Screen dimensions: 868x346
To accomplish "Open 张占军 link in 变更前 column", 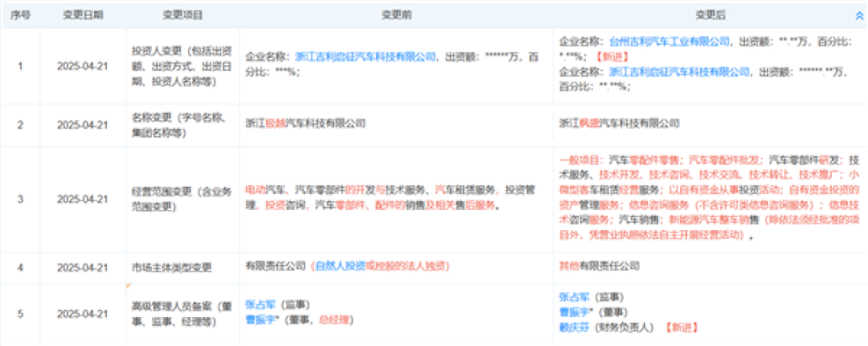I will pyautogui.click(x=261, y=304).
